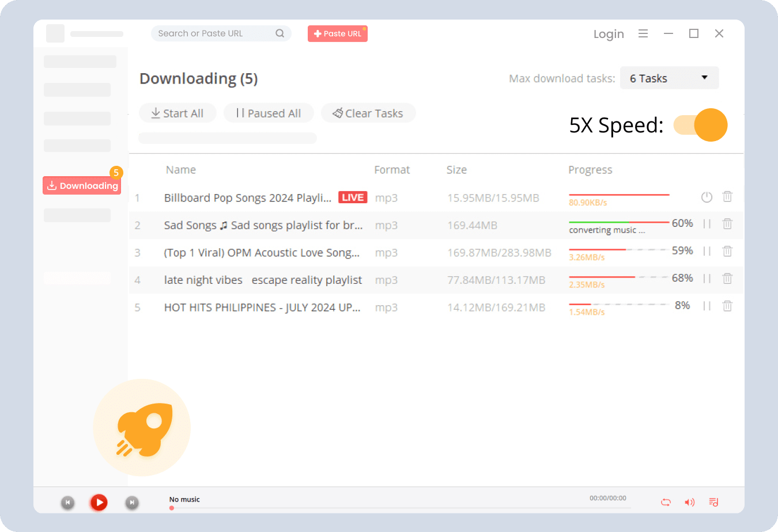Delete the HOT HITS PHILIPPINES task
This screenshot has width=778, height=532.
727,306
